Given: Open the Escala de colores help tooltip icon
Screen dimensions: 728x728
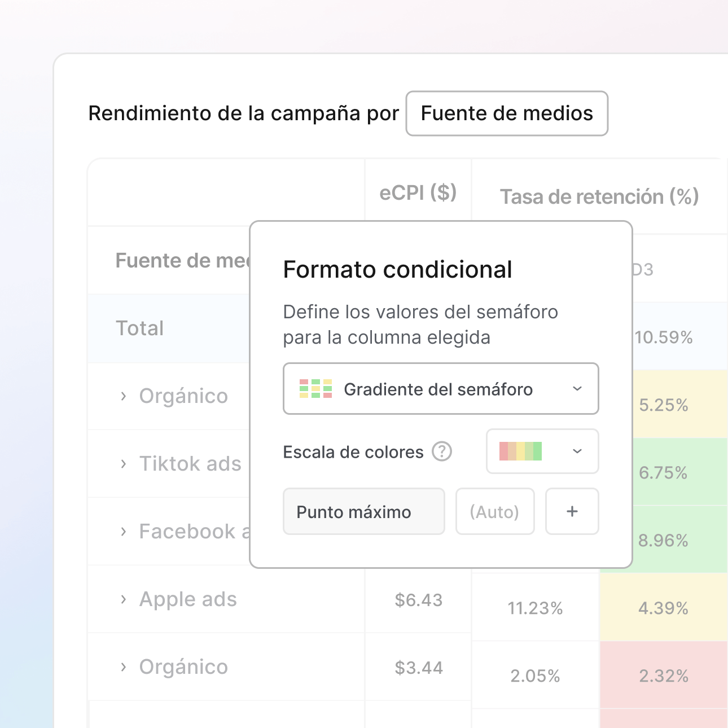Looking at the screenshot, I should [x=443, y=451].
